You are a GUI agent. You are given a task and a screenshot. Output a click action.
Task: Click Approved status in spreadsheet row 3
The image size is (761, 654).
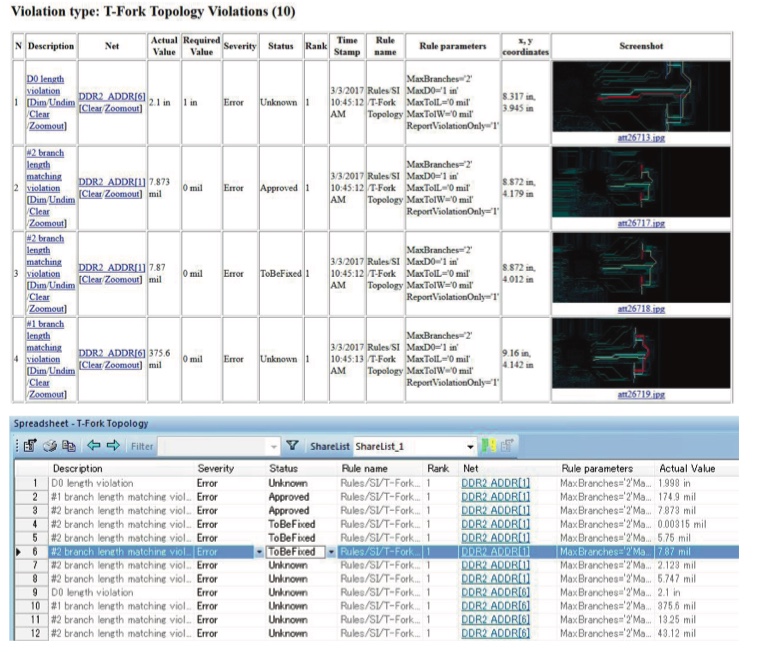289,510
